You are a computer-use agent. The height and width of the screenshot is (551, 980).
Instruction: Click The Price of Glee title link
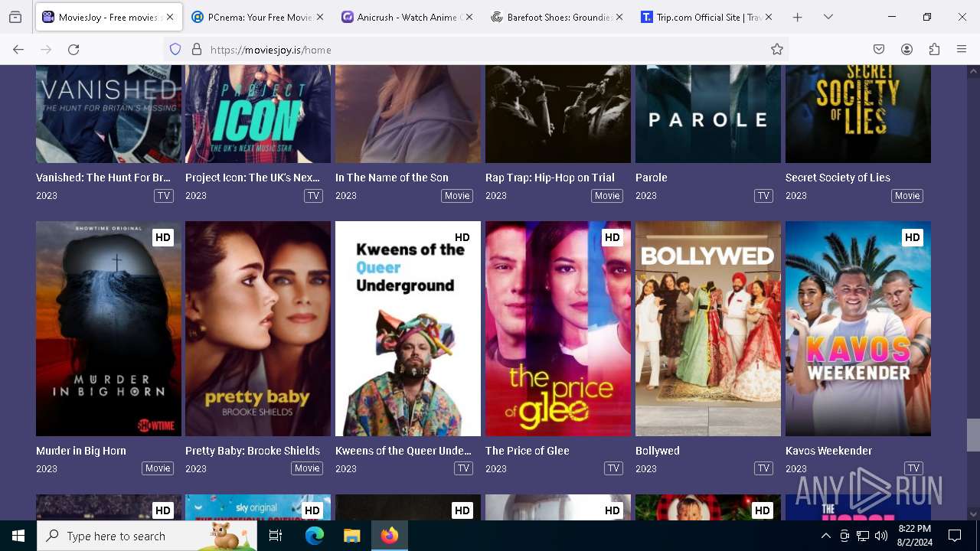point(528,451)
